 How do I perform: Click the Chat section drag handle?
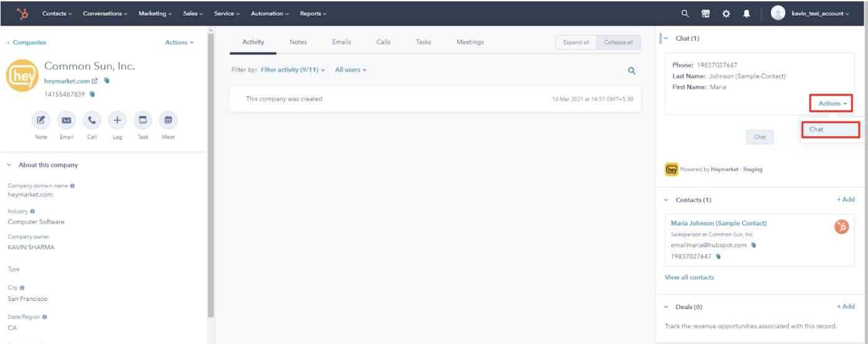tap(660, 38)
